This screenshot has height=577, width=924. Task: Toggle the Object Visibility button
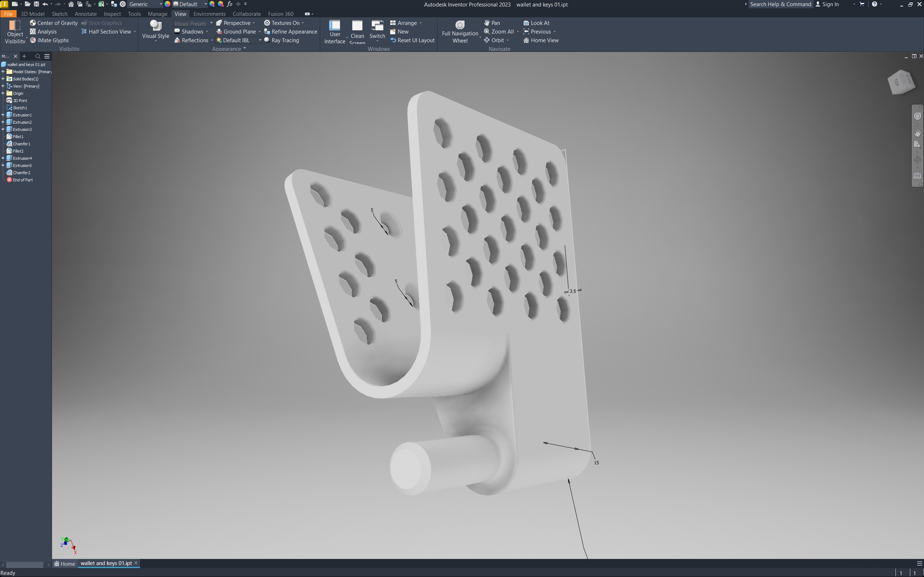(15, 32)
